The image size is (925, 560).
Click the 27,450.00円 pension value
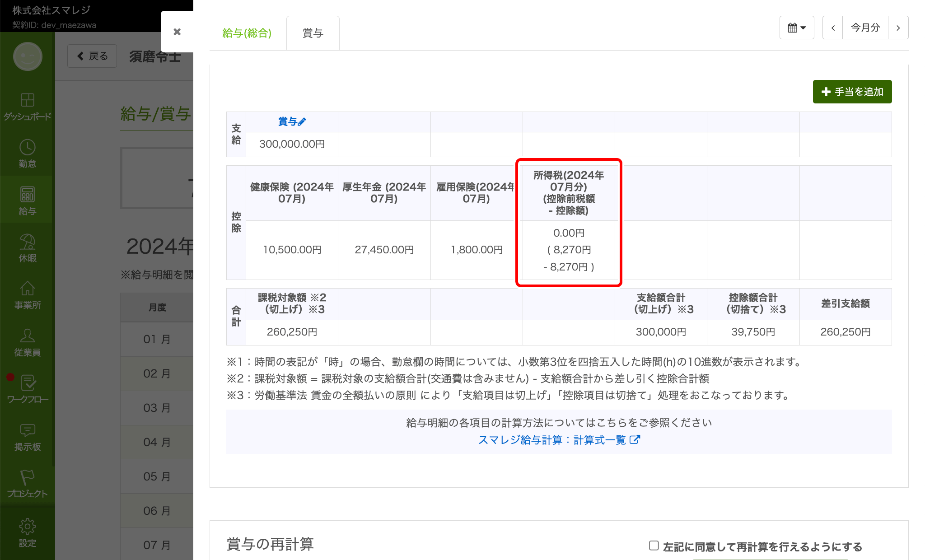point(384,250)
